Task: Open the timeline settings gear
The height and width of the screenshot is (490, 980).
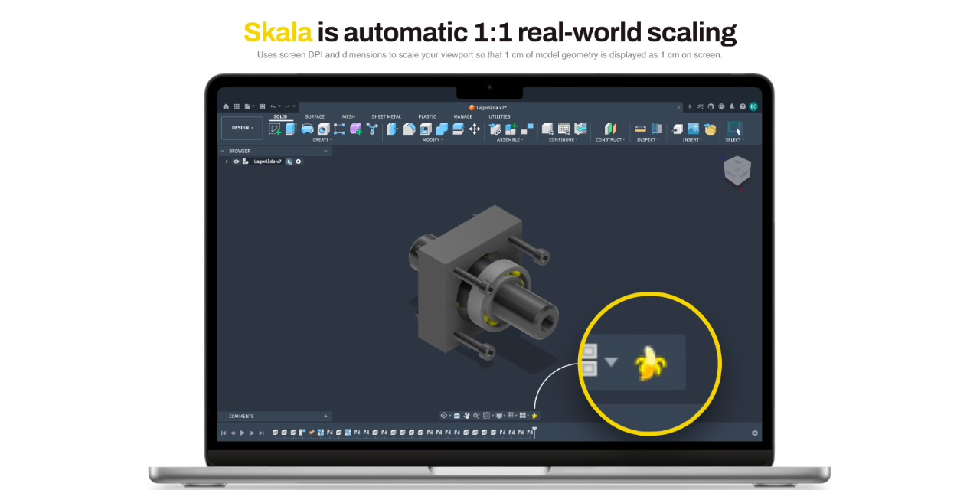Action: pyautogui.click(x=754, y=433)
